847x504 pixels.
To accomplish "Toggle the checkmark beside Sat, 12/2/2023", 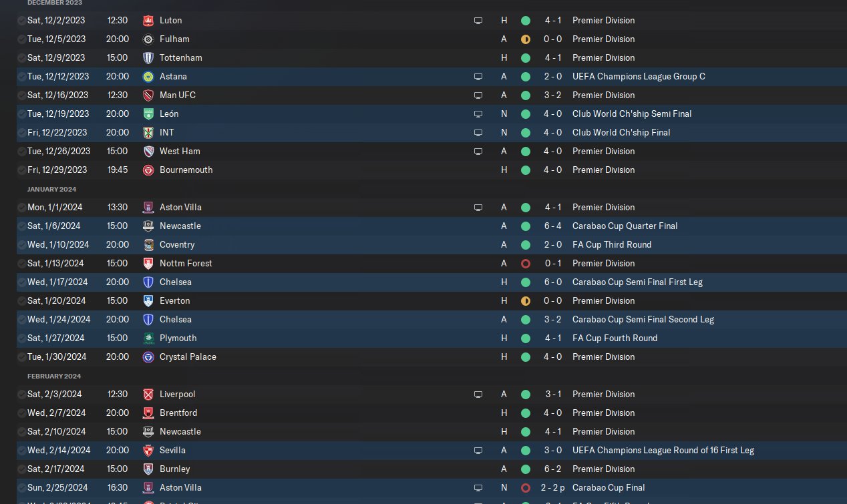I will [x=22, y=21].
